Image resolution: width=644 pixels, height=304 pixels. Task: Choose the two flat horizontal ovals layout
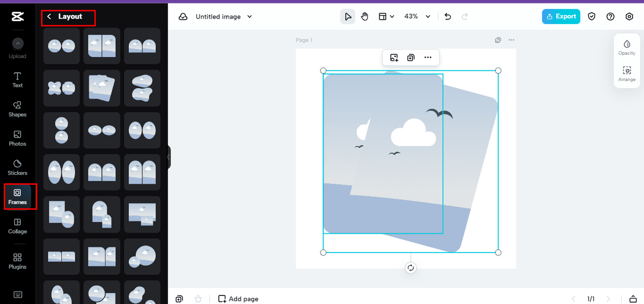coord(102,130)
